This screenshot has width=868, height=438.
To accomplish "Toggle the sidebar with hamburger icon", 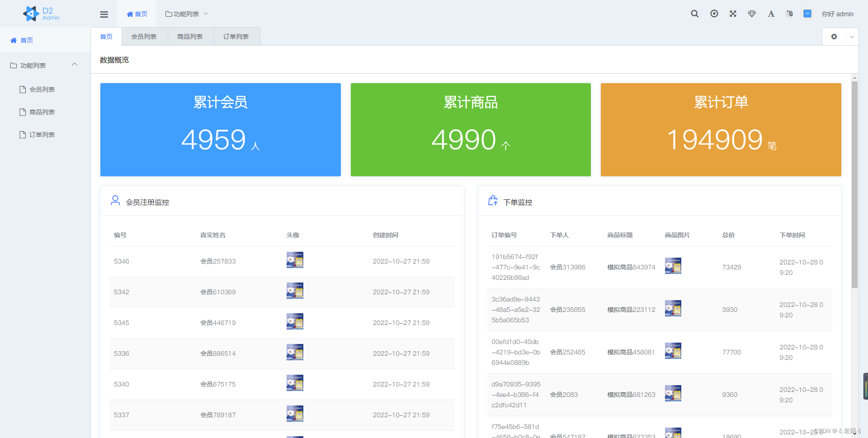I will pyautogui.click(x=104, y=14).
